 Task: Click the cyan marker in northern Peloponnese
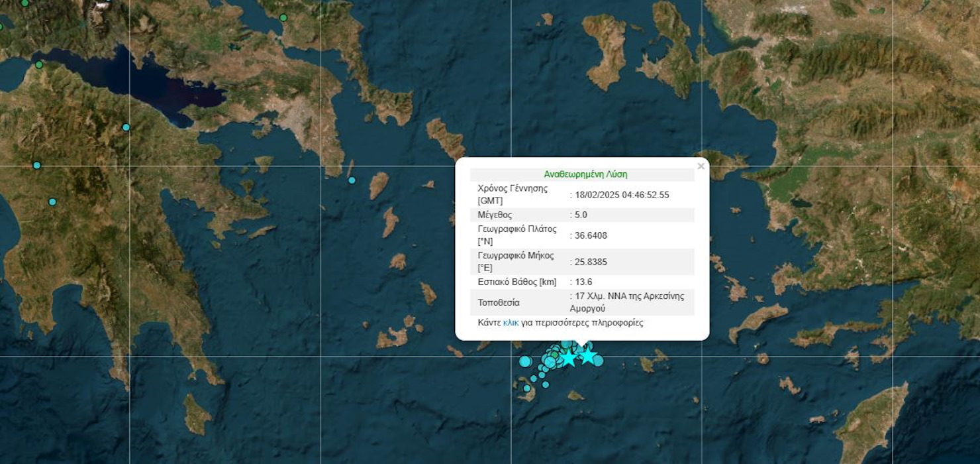[x=126, y=127]
